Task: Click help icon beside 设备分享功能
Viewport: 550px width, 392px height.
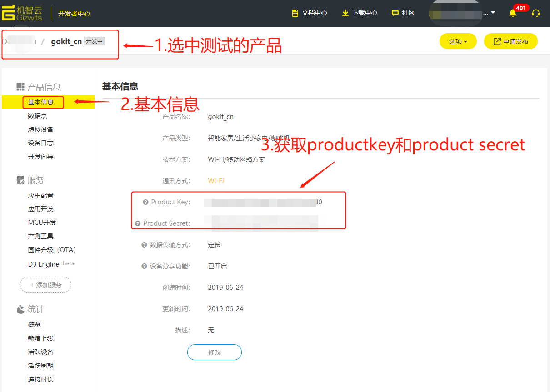Action: 144,266
